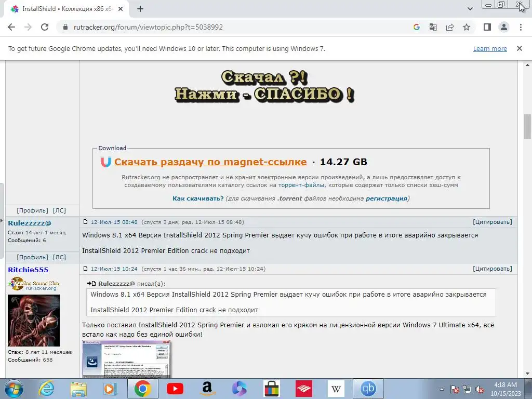The height and width of the screenshot is (399, 532).
Task: Switch to Chrome taskbar button
Action: (142, 389)
